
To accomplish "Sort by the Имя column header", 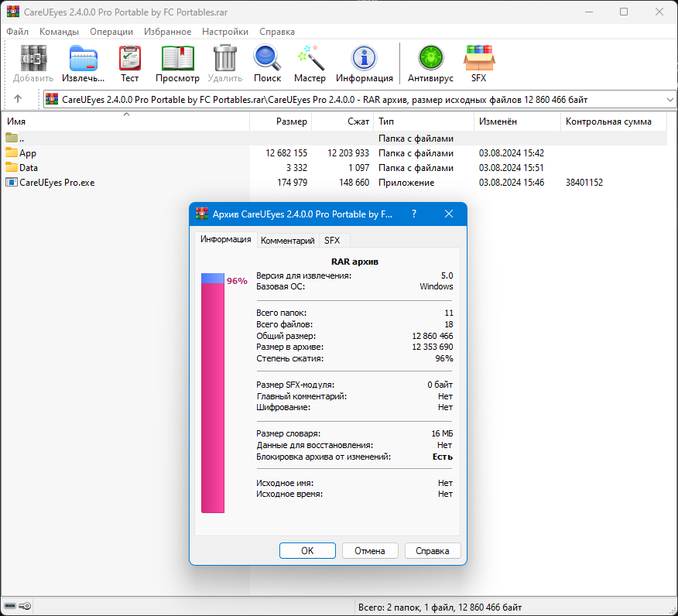I will 125,121.
